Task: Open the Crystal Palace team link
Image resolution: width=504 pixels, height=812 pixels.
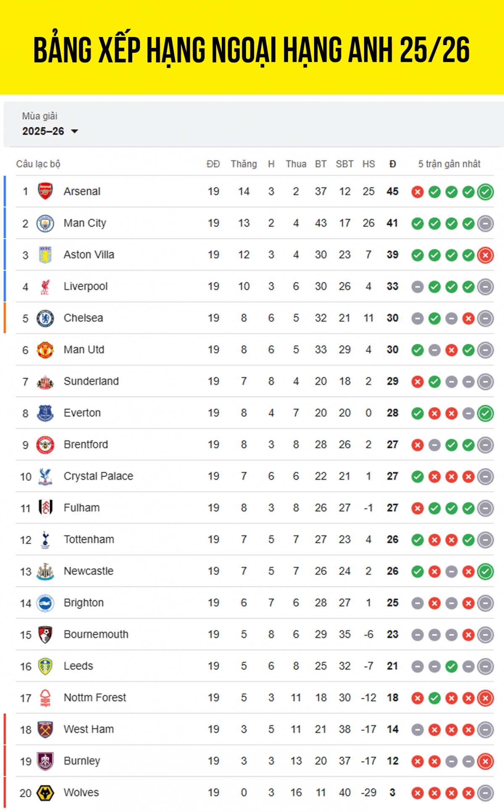Action: point(98,476)
